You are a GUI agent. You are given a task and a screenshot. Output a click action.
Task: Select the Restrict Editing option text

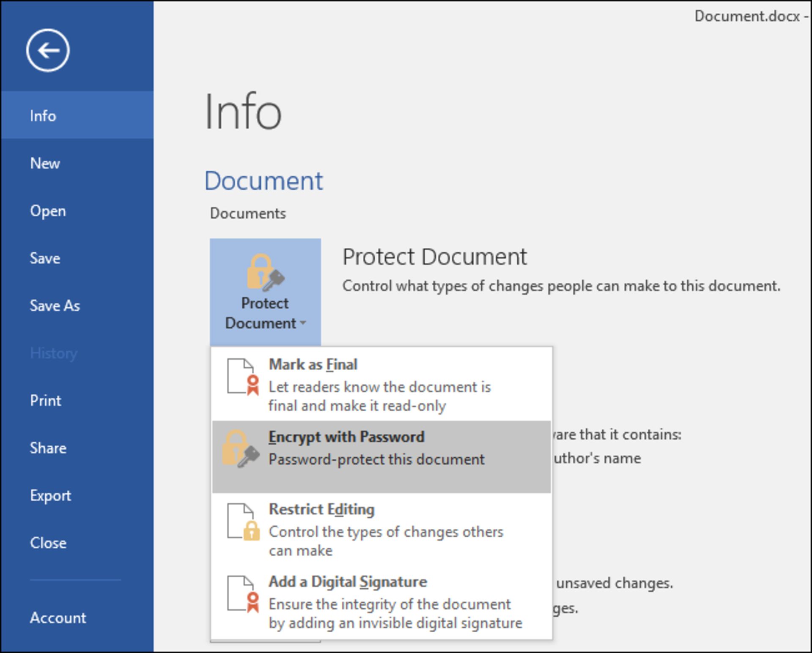coord(321,509)
